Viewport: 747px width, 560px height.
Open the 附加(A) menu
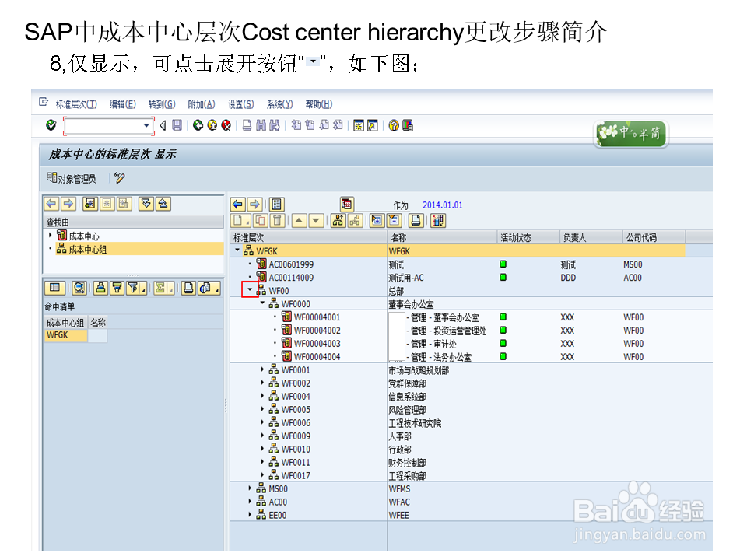coord(202,103)
